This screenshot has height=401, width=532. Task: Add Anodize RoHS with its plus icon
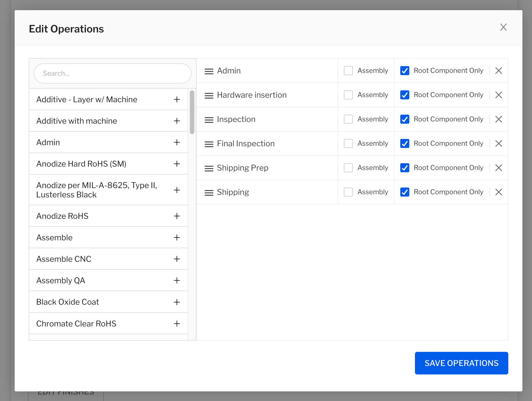point(177,216)
